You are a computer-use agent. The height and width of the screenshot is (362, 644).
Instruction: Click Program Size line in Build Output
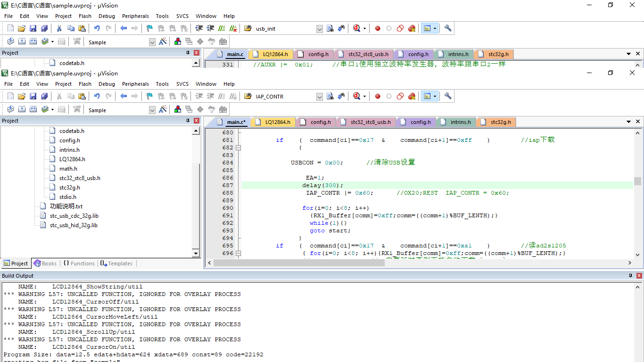click(133, 354)
